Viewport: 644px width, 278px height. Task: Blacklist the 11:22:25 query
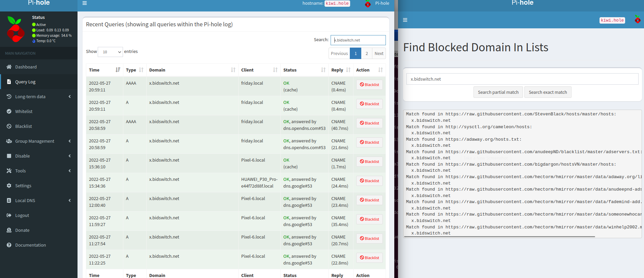pos(369,258)
